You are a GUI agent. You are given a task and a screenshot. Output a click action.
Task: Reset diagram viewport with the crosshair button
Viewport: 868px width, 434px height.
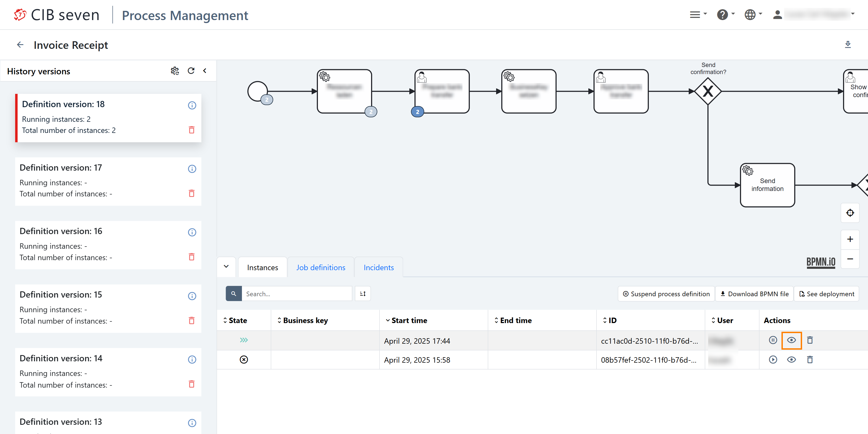click(x=850, y=213)
